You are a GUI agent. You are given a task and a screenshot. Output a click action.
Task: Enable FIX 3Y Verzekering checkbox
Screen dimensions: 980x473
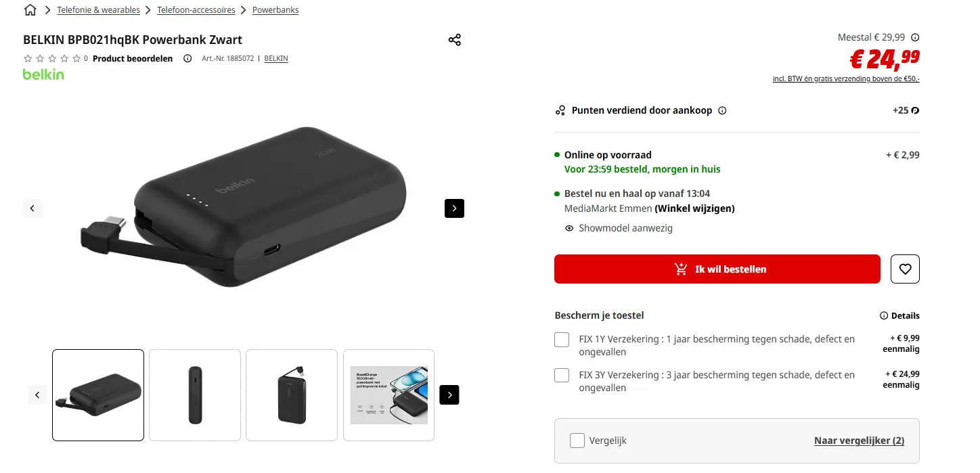pyautogui.click(x=562, y=375)
